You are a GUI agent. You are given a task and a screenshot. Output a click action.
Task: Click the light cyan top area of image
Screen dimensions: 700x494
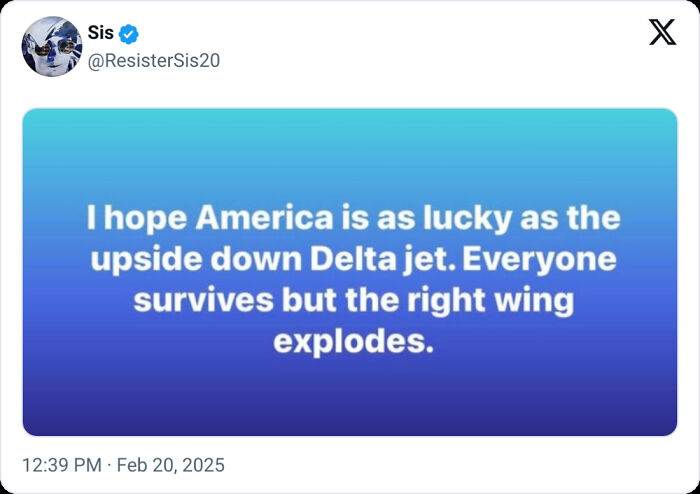(x=350, y=135)
